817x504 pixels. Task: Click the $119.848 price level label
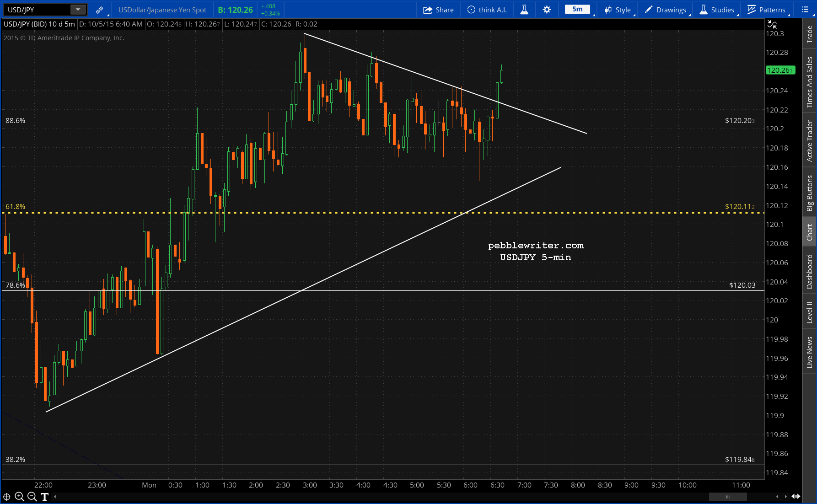740,460
